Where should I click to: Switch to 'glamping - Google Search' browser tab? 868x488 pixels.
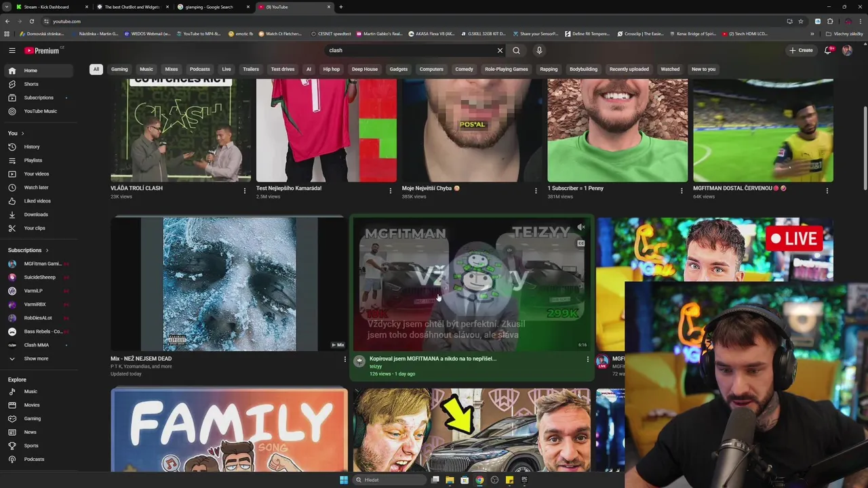[214, 7]
